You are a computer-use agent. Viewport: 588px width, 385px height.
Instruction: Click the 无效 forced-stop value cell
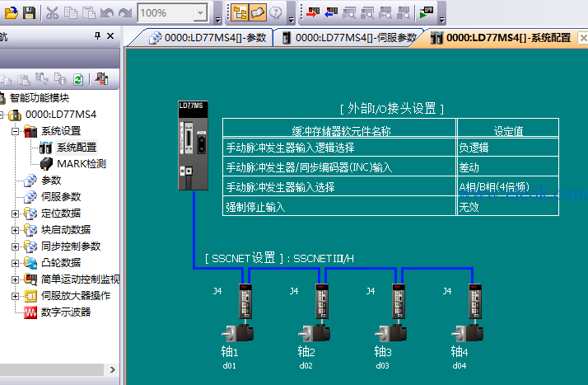coord(508,207)
